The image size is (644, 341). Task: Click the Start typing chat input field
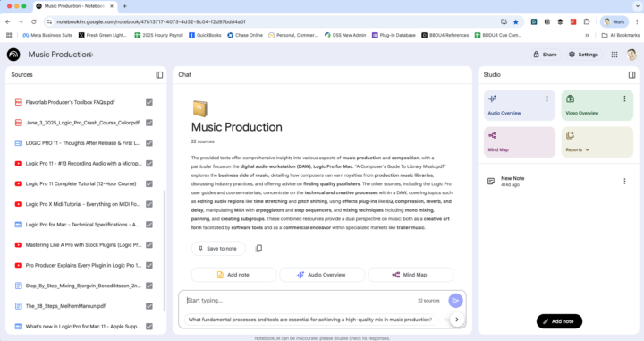point(300,301)
